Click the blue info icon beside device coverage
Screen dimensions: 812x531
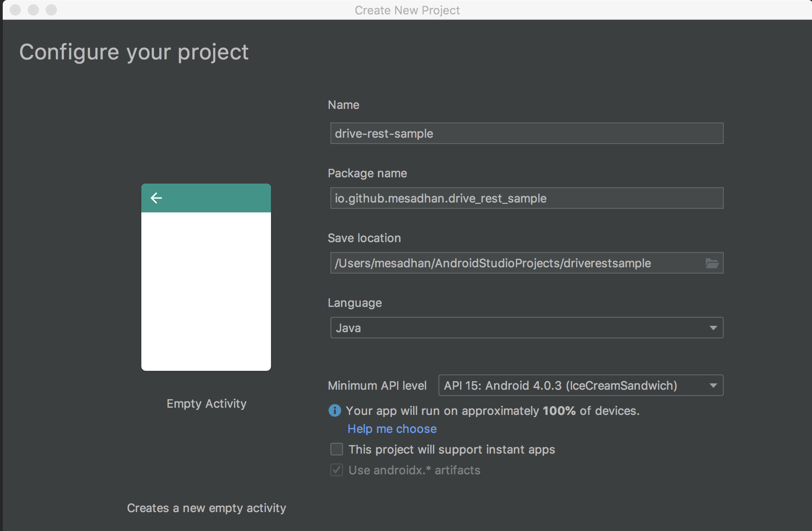(x=334, y=410)
